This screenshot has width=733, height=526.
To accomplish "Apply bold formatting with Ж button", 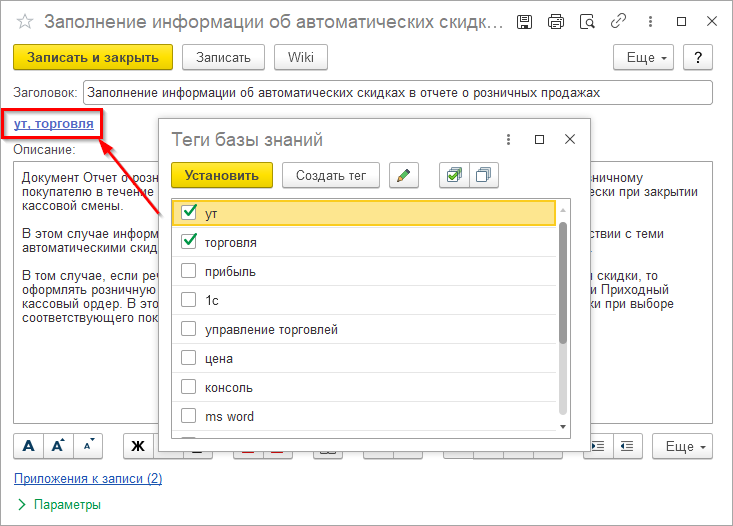I will tap(138, 445).
